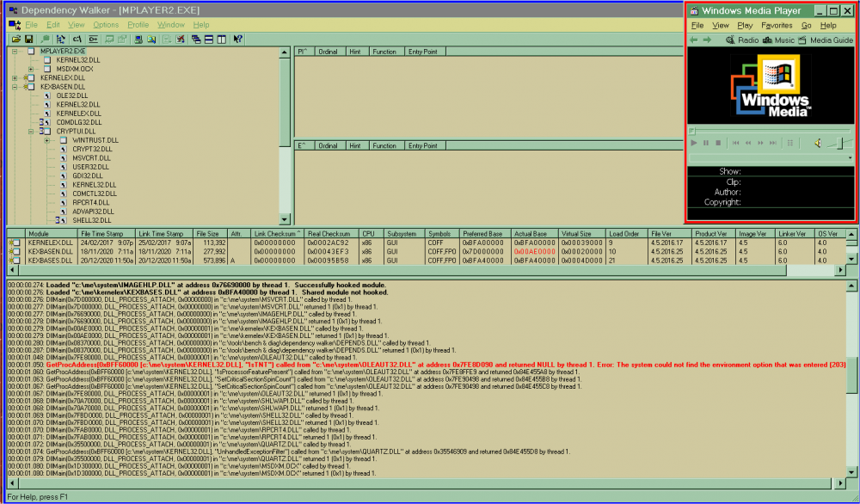The image size is (860, 504).
Task: Collapse the KEXBASEN.DLL tree branch
Action: pyautogui.click(x=15, y=87)
